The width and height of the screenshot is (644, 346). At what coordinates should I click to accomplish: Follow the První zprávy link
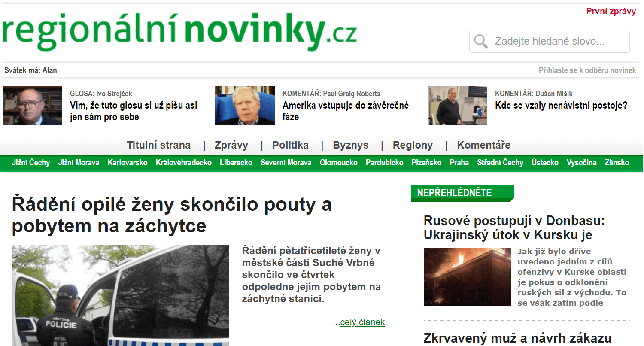pos(611,12)
